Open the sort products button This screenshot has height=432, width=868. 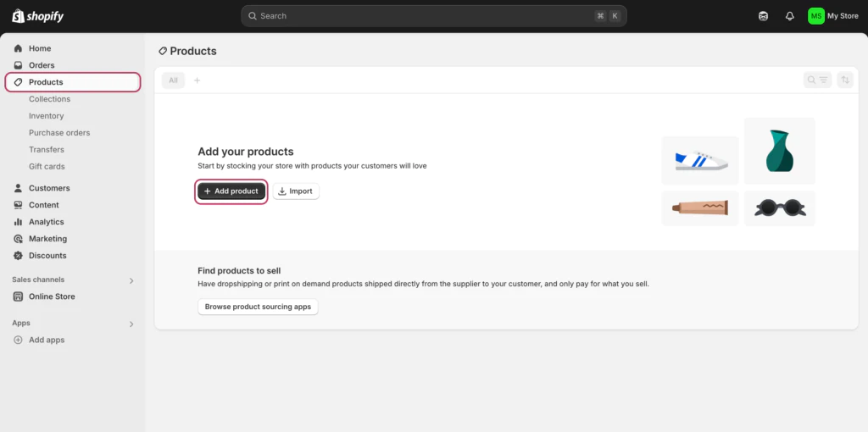tap(845, 80)
